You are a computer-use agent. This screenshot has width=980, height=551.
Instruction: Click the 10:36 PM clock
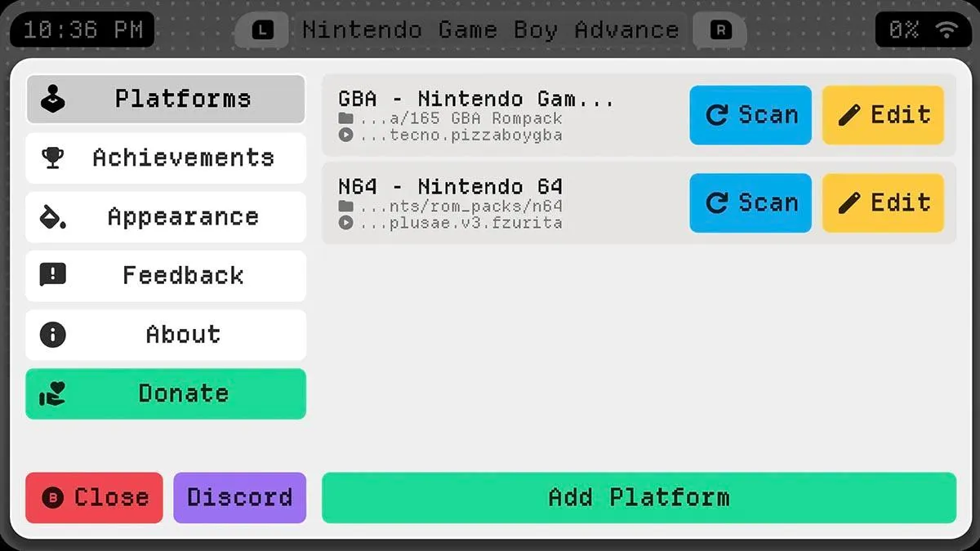coord(82,30)
